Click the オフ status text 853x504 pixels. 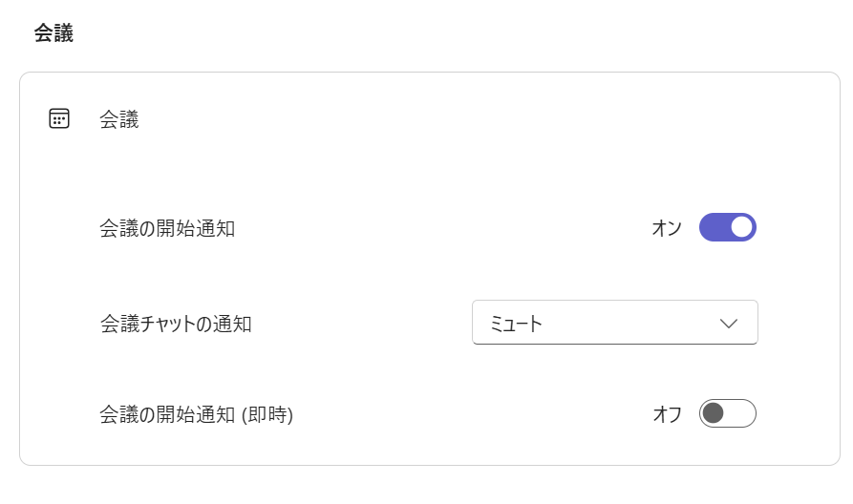(667, 414)
